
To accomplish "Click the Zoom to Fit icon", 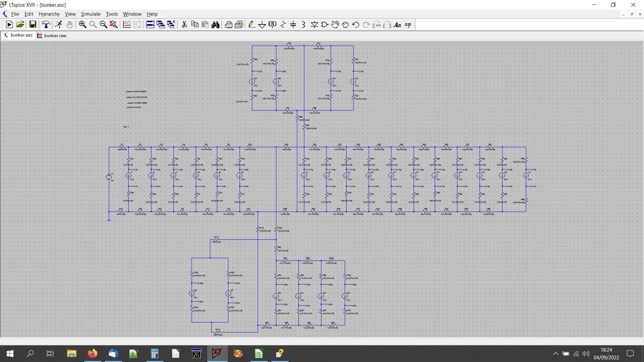I will [114, 25].
